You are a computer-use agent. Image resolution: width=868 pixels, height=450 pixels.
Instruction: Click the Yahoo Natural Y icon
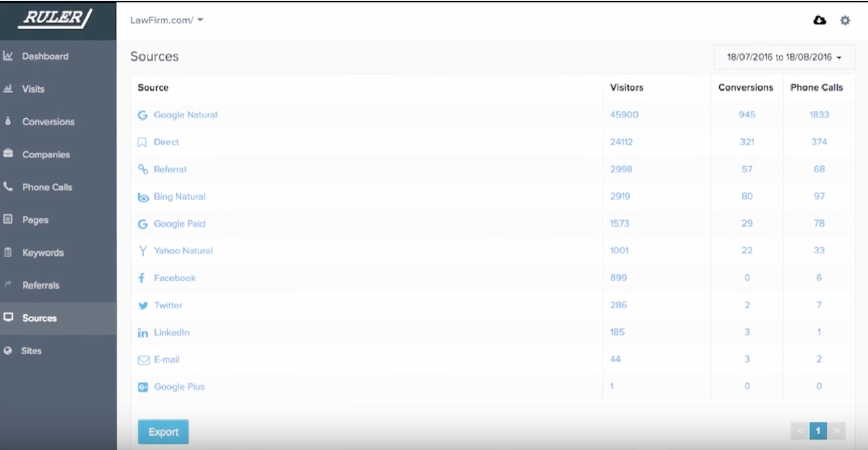click(143, 251)
